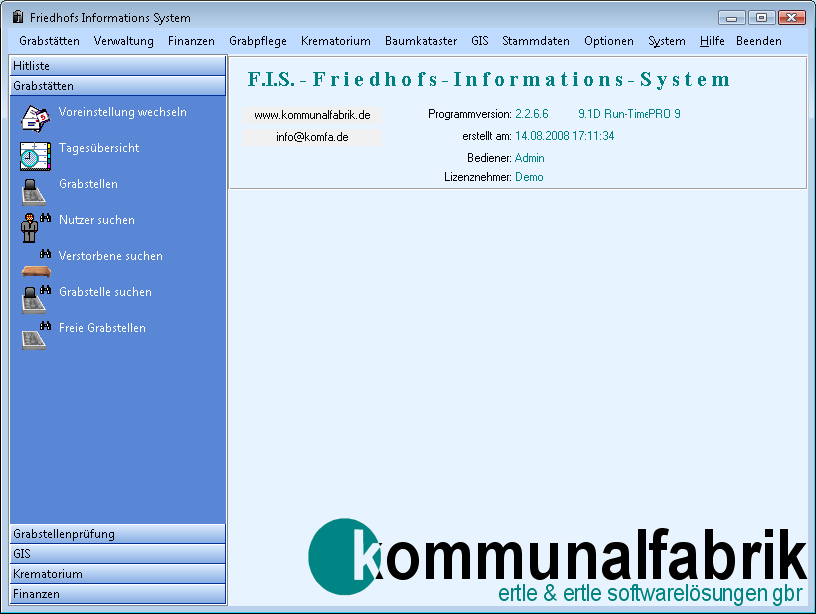This screenshot has width=816, height=614.
Task: Open Grabstelle suchen text entry
Action: coord(105,291)
